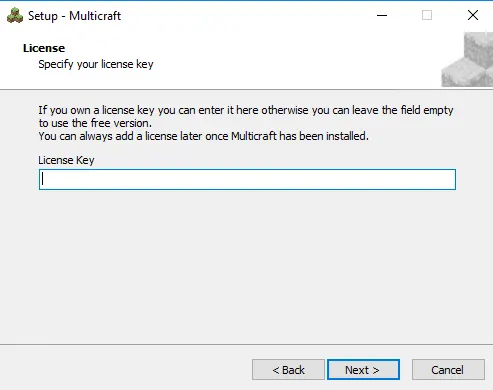Click the 'Setup - Multicraft' title text
The width and height of the screenshot is (493, 390).
point(74,16)
